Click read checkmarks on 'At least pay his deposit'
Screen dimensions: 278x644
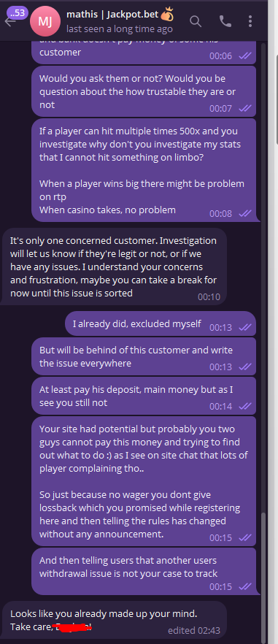[x=245, y=406]
